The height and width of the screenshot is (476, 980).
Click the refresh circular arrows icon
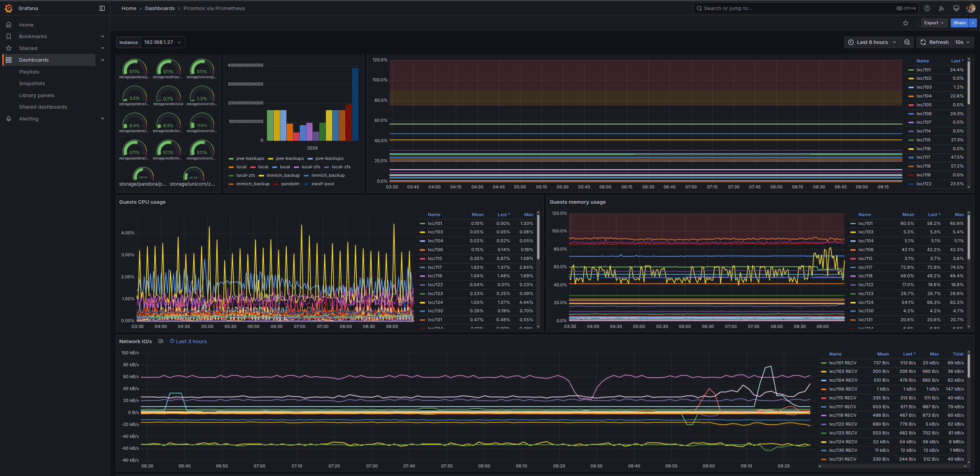(923, 42)
